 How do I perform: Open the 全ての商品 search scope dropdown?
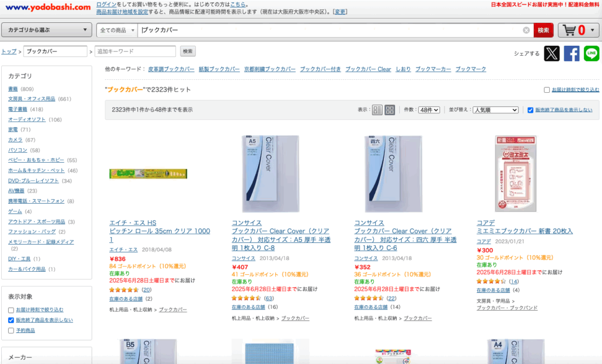[x=117, y=31]
